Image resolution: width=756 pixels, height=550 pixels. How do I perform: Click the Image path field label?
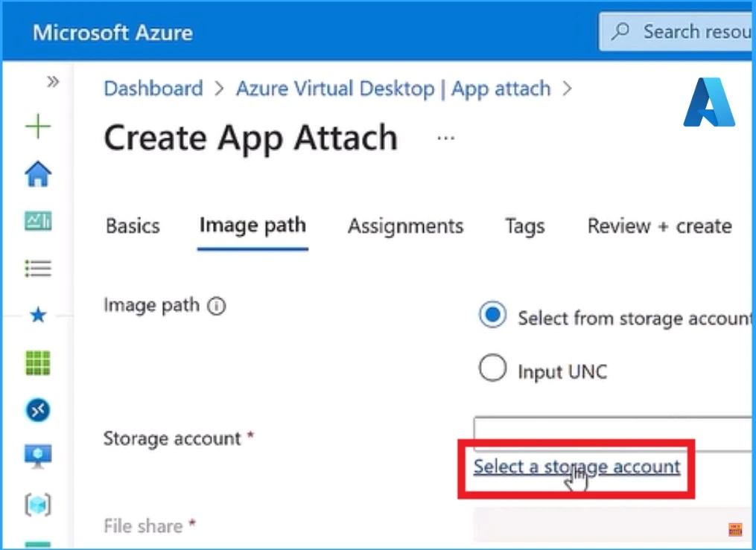151,305
